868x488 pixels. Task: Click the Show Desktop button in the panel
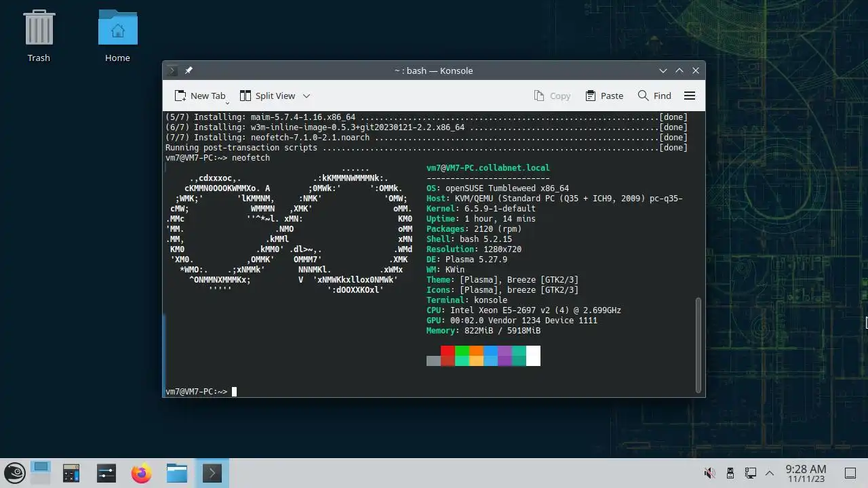850,473
